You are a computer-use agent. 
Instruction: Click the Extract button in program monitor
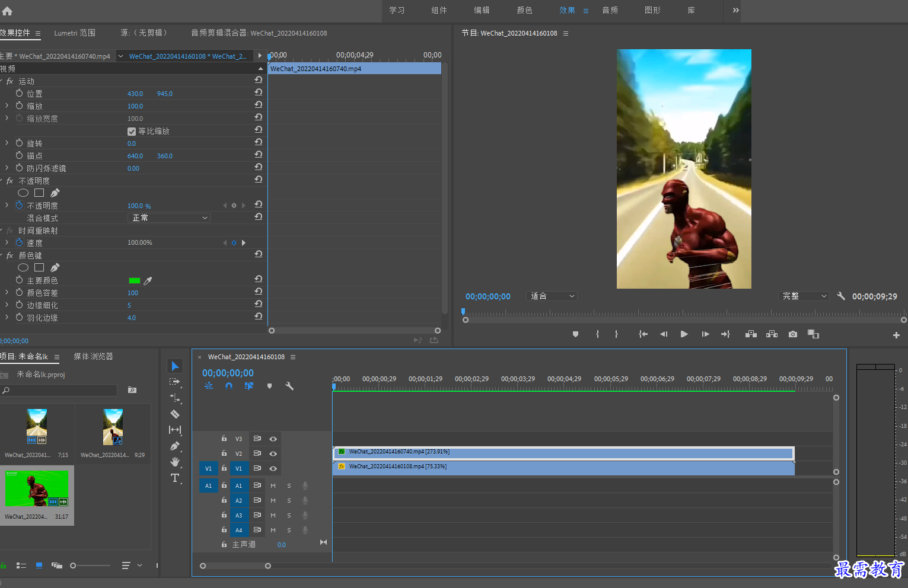click(x=772, y=334)
